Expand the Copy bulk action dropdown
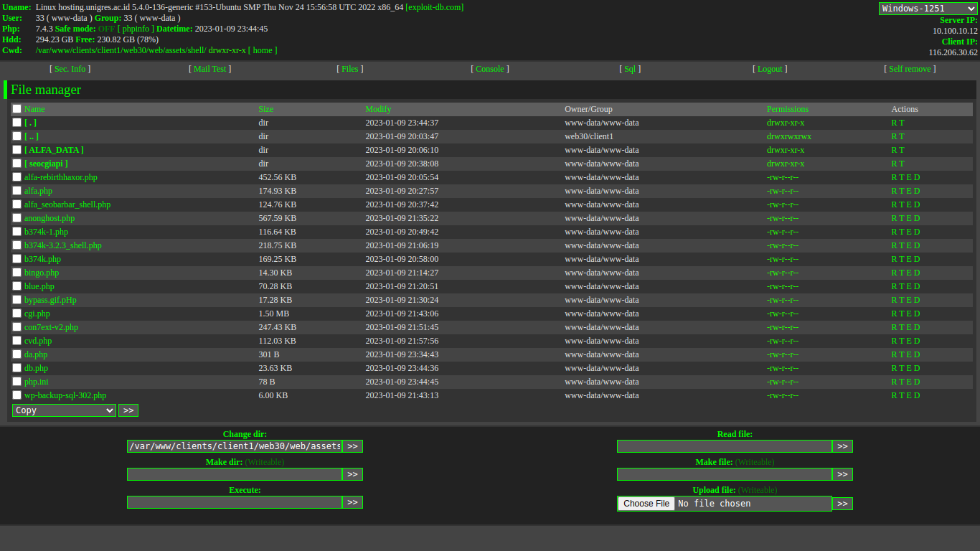 click(64, 410)
